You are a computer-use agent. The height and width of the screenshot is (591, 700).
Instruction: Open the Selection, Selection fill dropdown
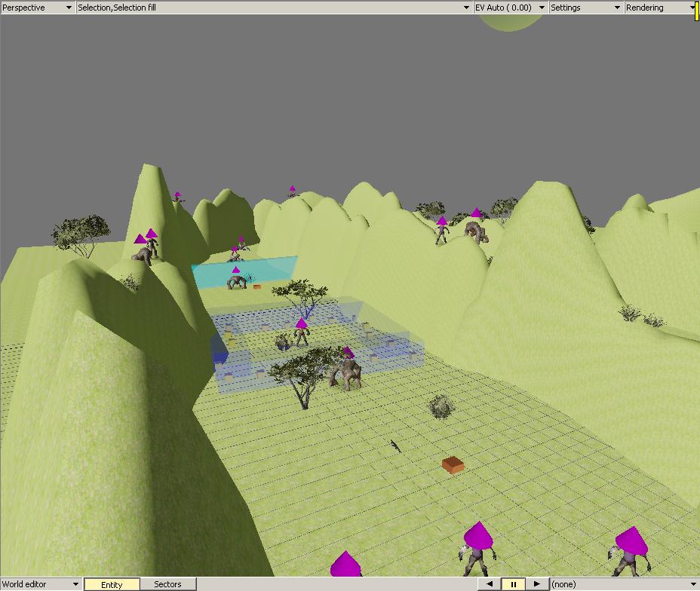pyautogui.click(x=274, y=8)
